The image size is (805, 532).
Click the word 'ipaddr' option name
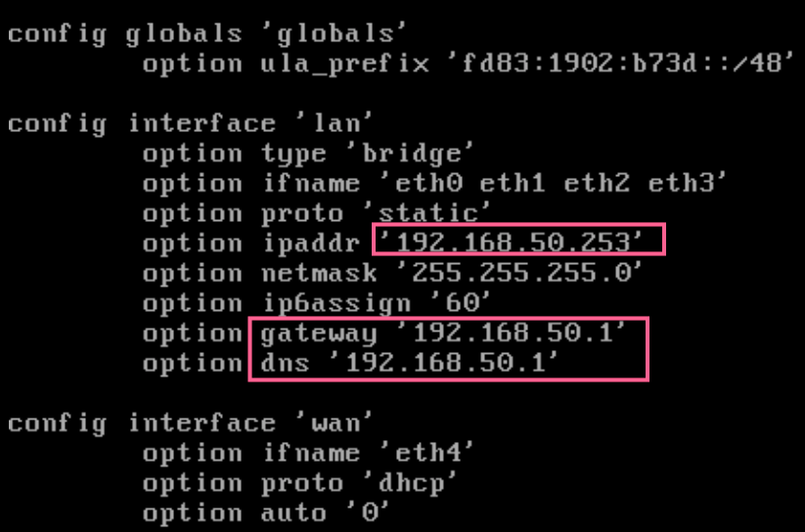click(x=311, y=244)
